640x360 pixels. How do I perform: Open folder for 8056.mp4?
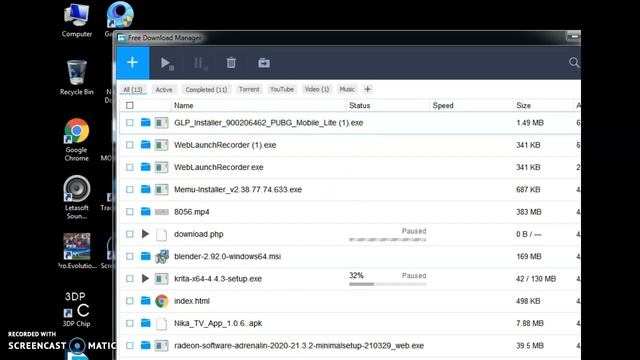[145, 211]
